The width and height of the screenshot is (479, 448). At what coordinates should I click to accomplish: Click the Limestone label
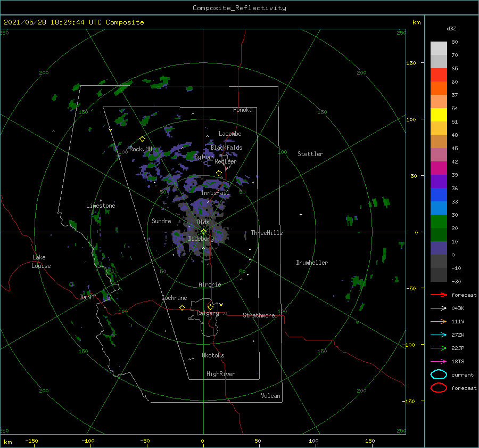click(101, 206)
